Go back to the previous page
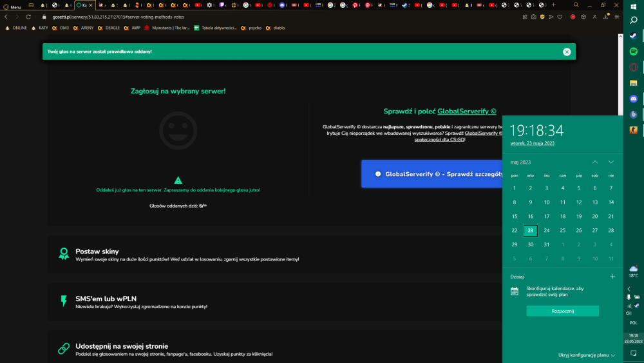 6,17
